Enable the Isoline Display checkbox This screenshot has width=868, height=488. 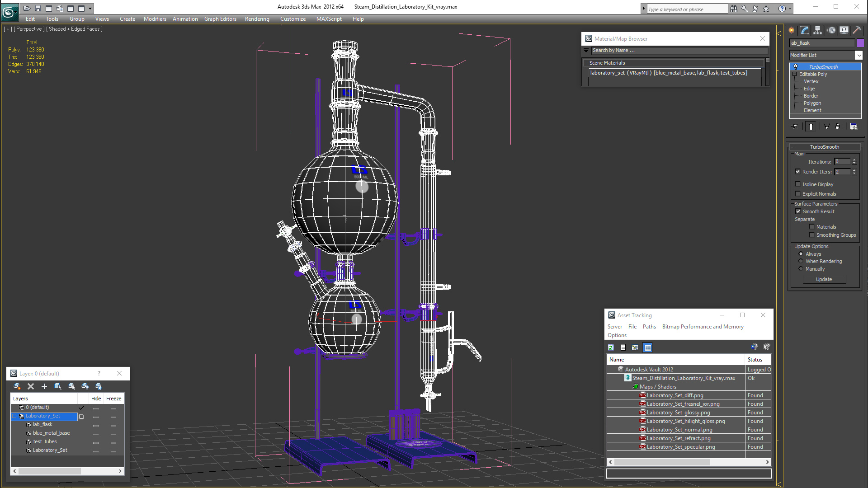pos(797,184)
